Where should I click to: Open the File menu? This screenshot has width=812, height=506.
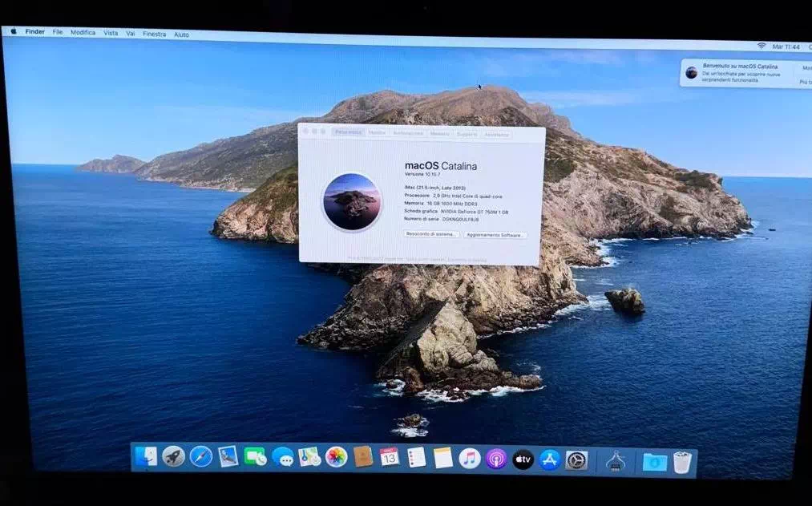point(58,32)
